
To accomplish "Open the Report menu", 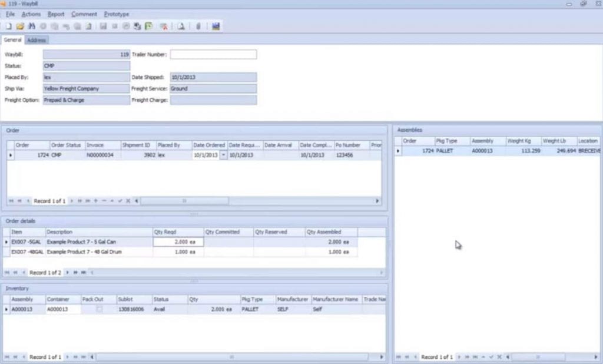I will click(x=56, y=14).
